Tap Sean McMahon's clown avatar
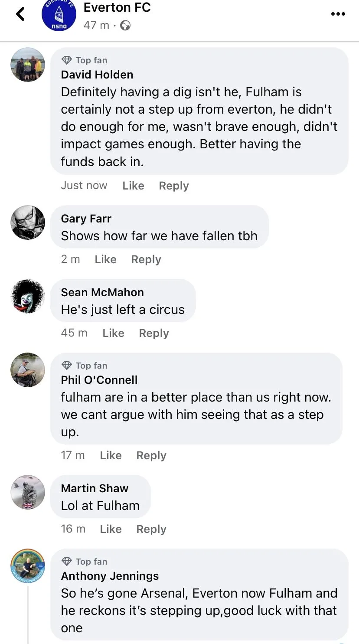The height and width of the screenshot is (644, 359). pos(28,296)
